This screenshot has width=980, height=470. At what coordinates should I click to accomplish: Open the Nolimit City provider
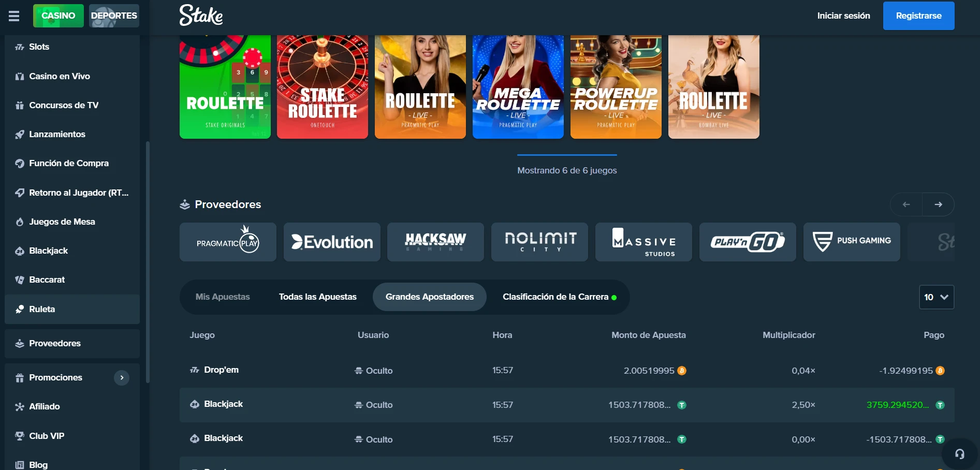click(x=540, y=242)
